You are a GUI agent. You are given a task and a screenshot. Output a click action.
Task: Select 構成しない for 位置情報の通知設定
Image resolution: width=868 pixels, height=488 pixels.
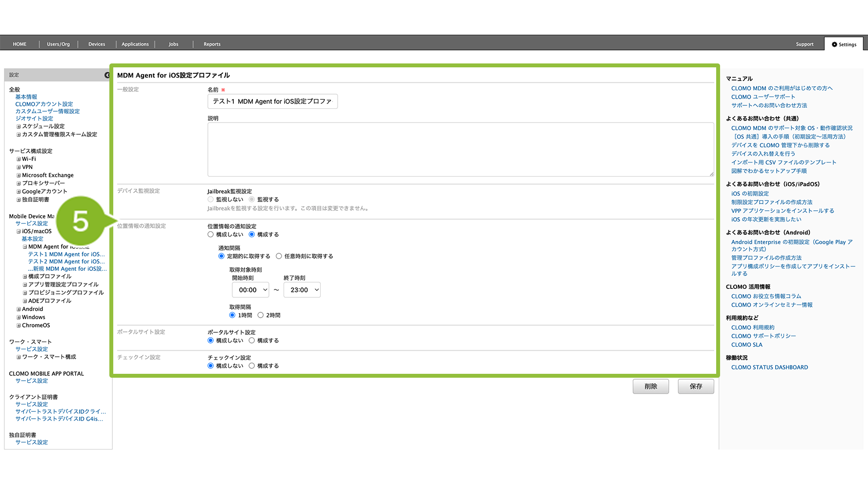211,235
